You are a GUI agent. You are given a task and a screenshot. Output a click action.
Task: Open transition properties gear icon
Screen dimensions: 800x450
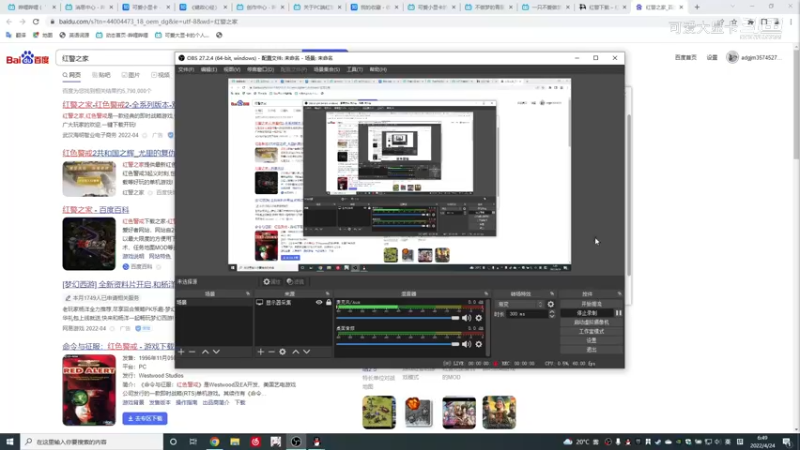point(551,304)
